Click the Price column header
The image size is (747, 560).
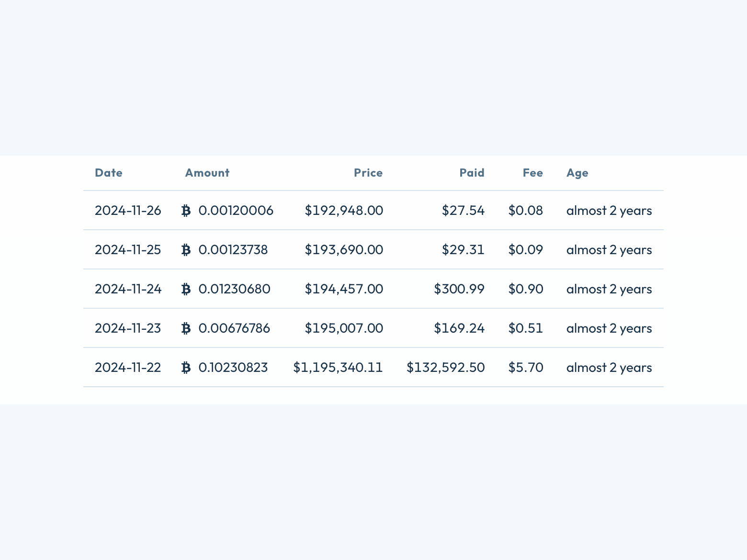point(368,173)
